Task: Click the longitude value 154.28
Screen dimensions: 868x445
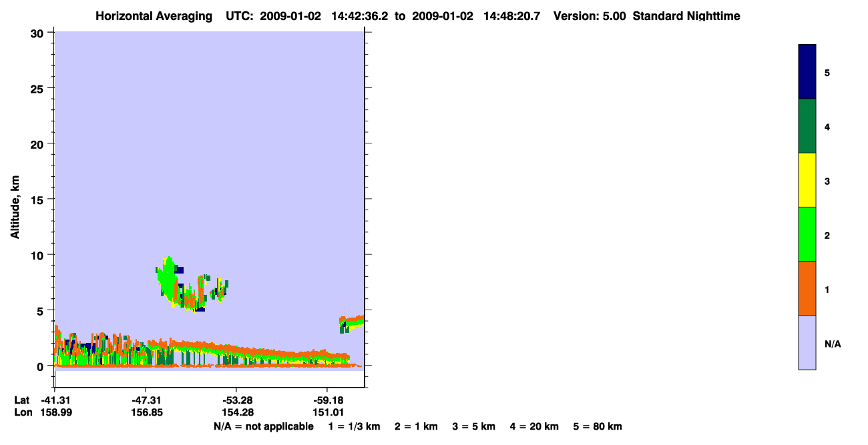Action: click(x=237, y=412)
